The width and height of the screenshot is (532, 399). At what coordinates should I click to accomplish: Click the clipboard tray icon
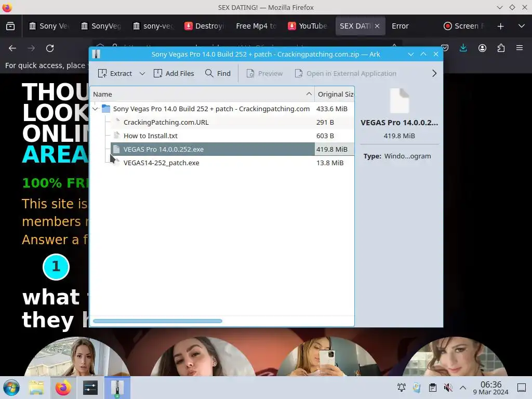[x=433, y=388]
